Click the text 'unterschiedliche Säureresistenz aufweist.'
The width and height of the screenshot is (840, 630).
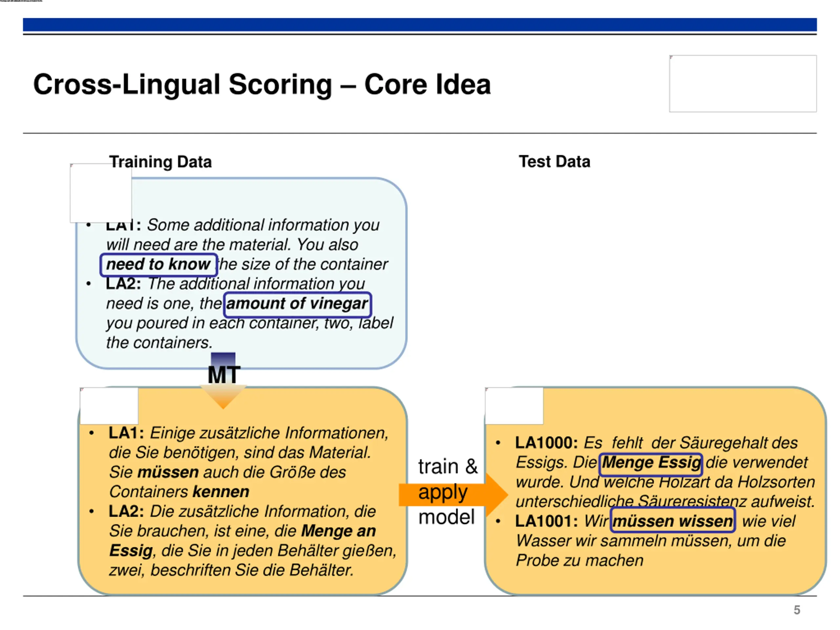[x=665, y=501]
